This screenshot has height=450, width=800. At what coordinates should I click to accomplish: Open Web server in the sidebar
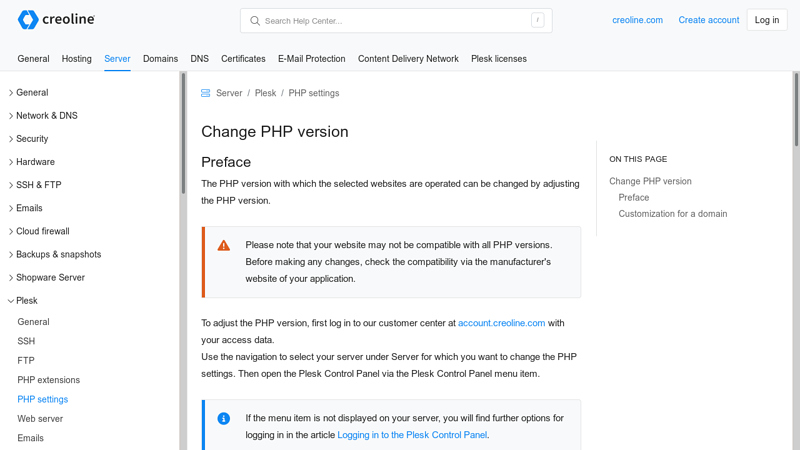click(x=40, y=419)
